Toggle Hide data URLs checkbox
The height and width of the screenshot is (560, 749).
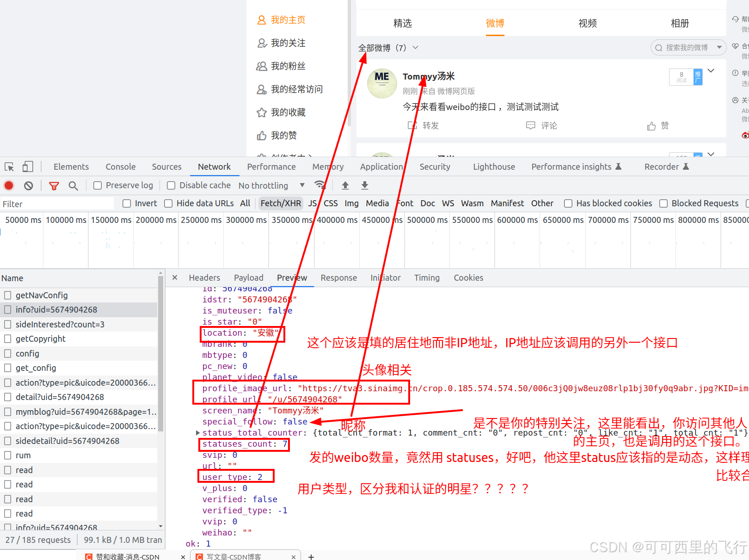[168, 203]
